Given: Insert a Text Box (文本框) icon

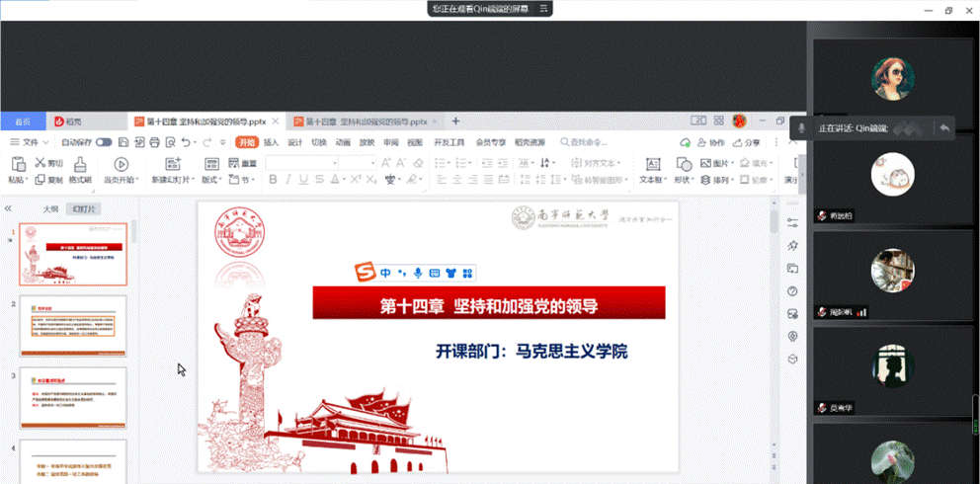Looking at the screenshot, I should click(x=653, y=164).
